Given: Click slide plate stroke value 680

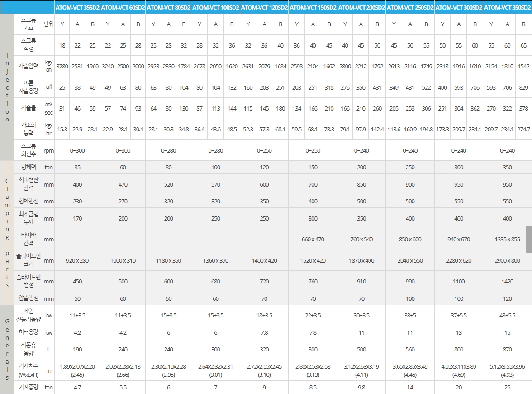Looking at the screenshot, I should click(x=215, y=281).
